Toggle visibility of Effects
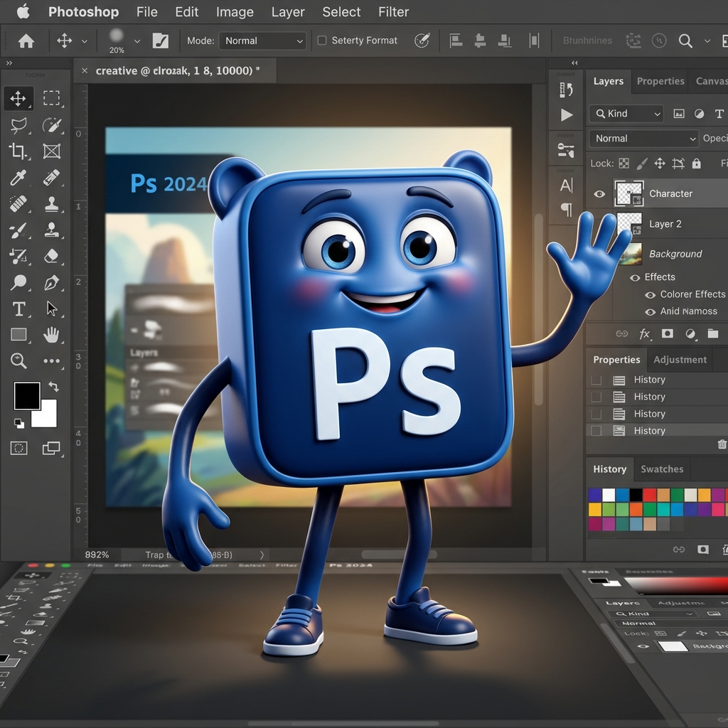Screen dimensions: 728x728 [635, 278]
